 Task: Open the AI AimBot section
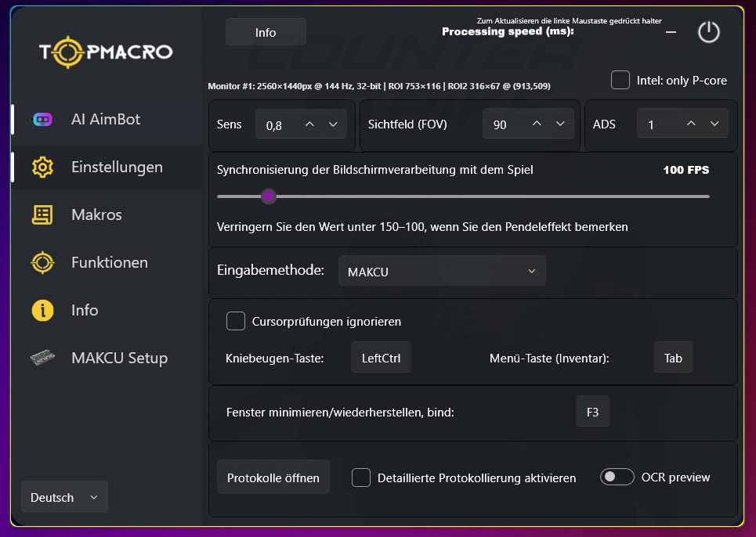tap(107, 120)
